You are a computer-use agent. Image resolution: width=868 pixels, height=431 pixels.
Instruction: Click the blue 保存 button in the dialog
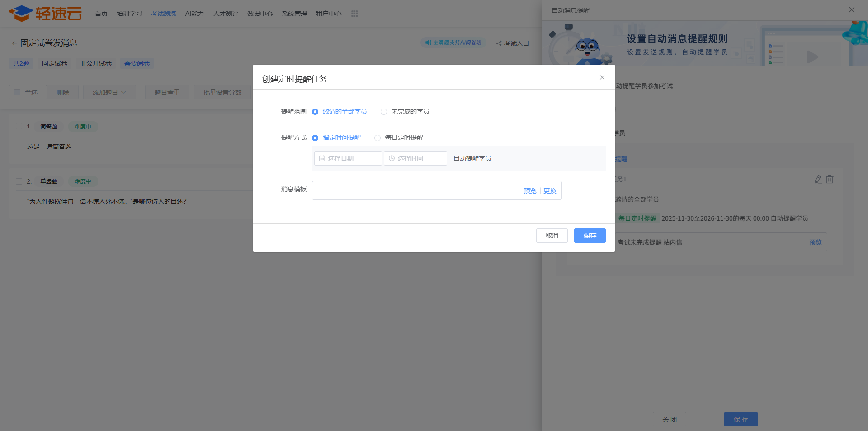590,236
